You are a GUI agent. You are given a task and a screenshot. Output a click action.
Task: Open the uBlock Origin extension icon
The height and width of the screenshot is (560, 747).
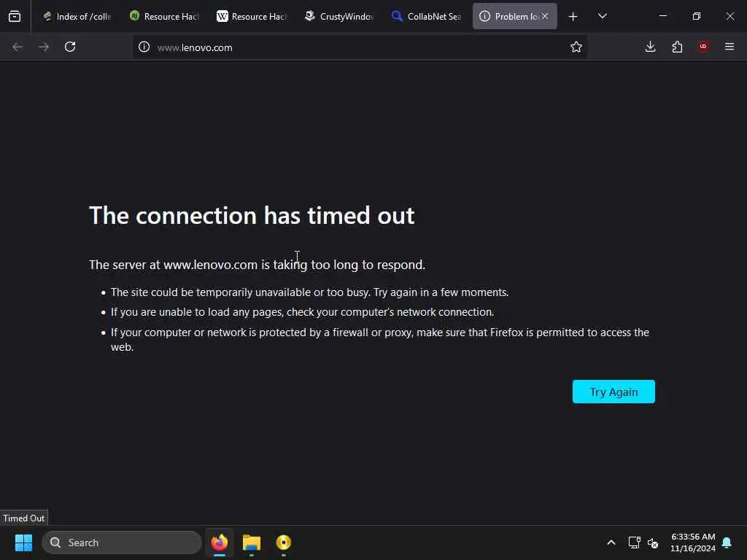703,47
